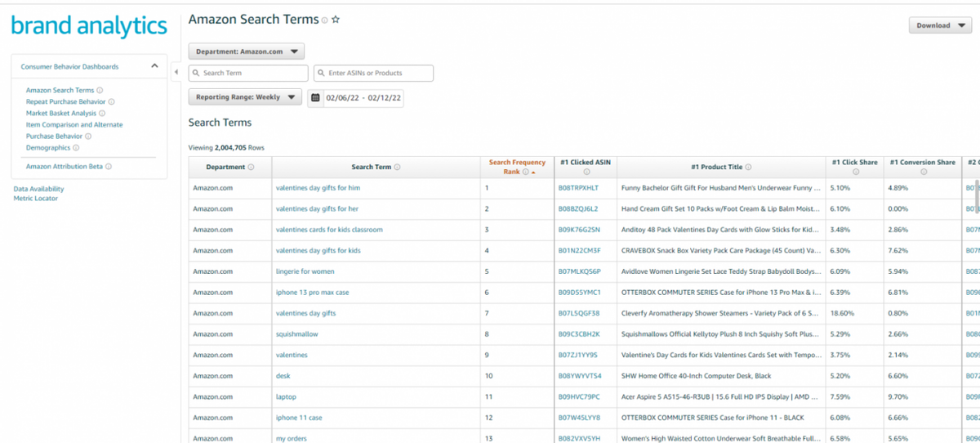The width and height of the screenshot is (980, 443).
Task: Open the Department: Amazon.com dropdown
Action: (x=246, y=51)
